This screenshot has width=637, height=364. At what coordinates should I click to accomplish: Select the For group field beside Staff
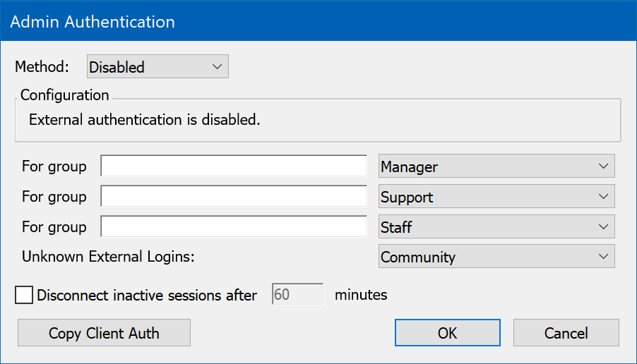234,228
